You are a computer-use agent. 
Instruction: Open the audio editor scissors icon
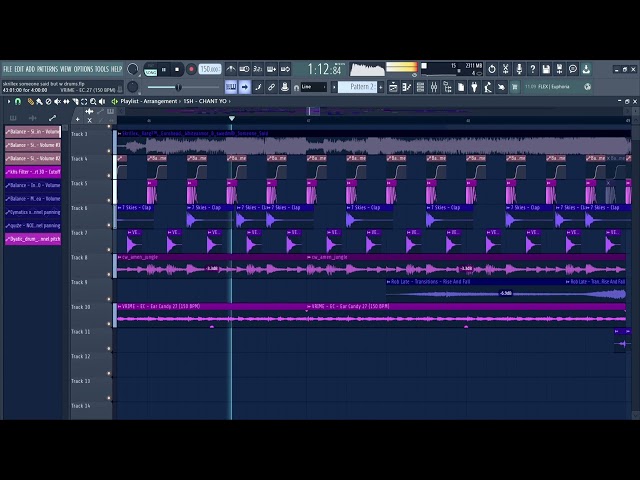pos(505,69)
